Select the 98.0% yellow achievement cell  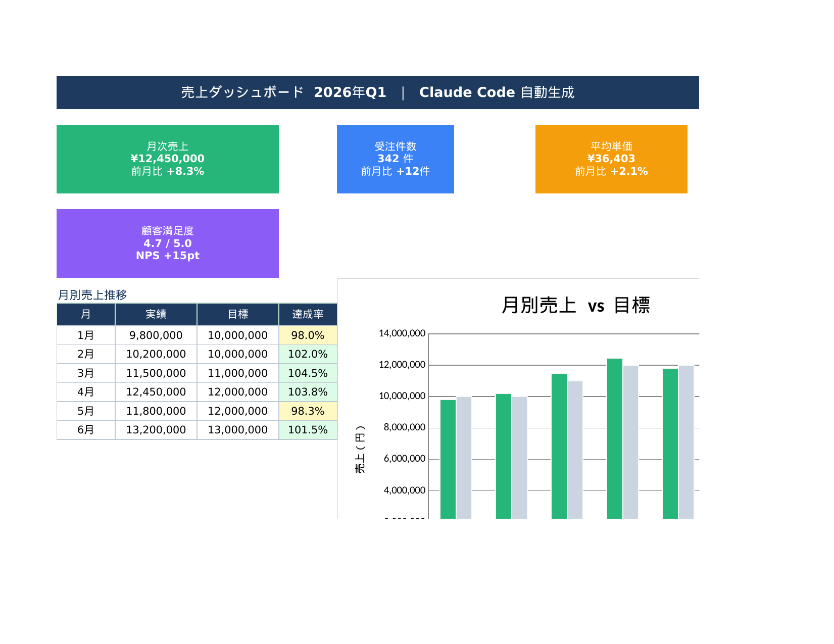click(308, 335)
